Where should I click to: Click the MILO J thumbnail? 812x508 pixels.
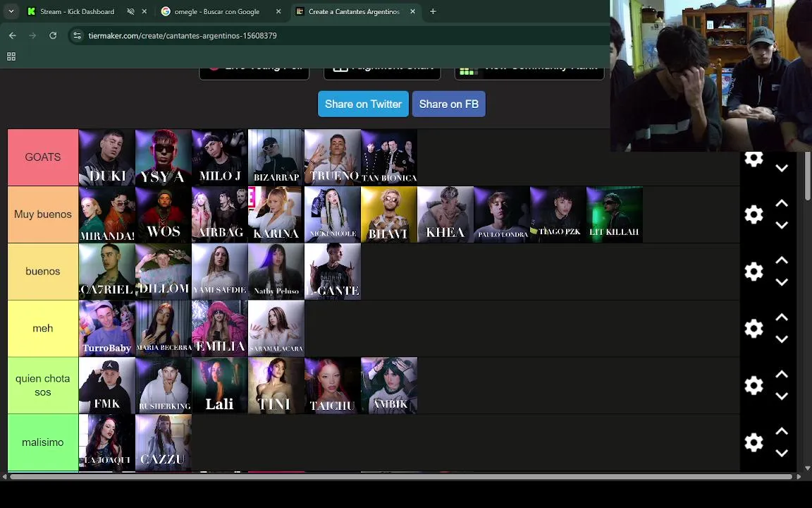220,157
